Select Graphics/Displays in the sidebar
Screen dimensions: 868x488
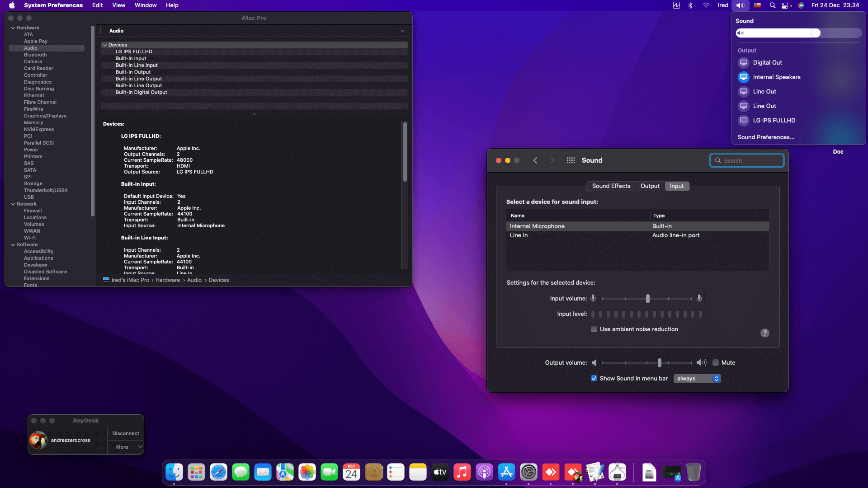coord(45,116)
